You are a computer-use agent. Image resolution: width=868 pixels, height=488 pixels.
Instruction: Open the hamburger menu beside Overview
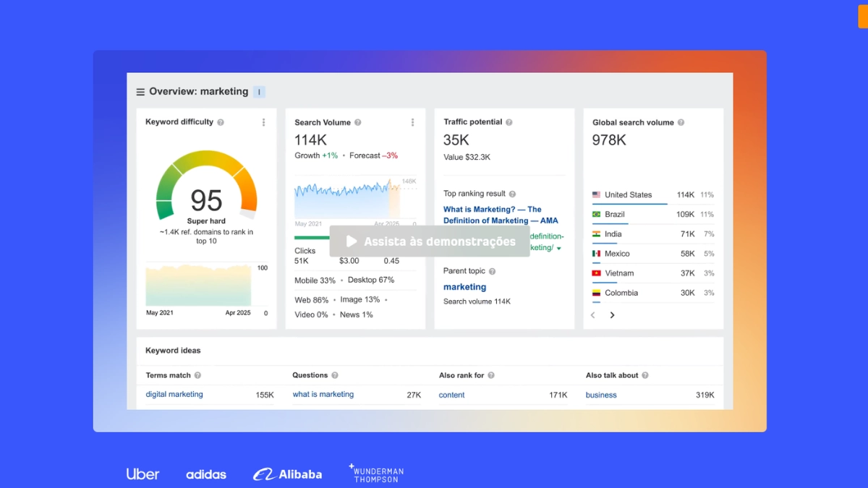[140, 93]
